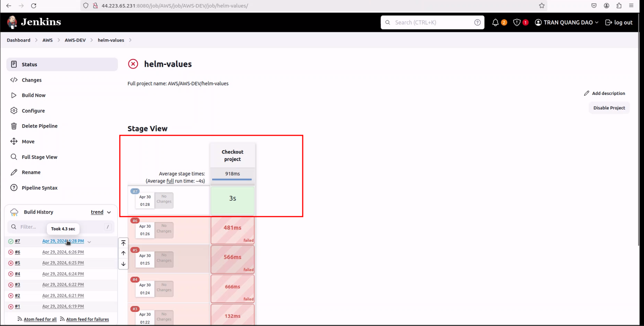Focus the Jenkins search box

(x=432, y=23)
